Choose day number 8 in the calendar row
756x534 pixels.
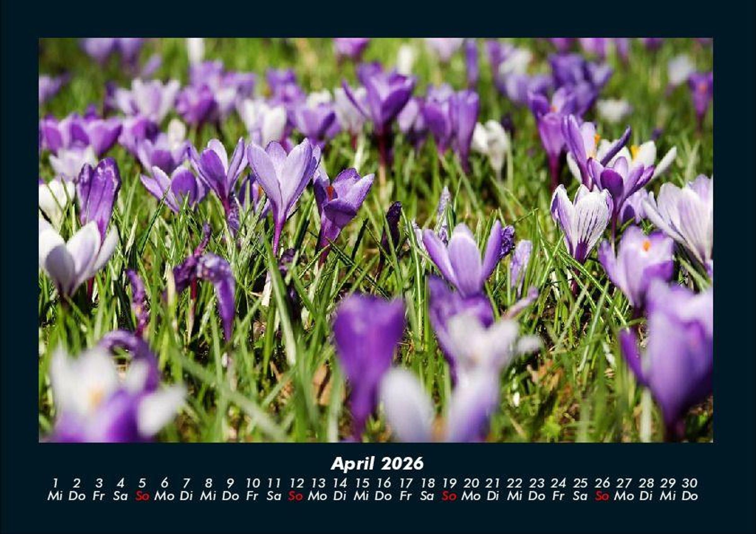tap(208, 483)
